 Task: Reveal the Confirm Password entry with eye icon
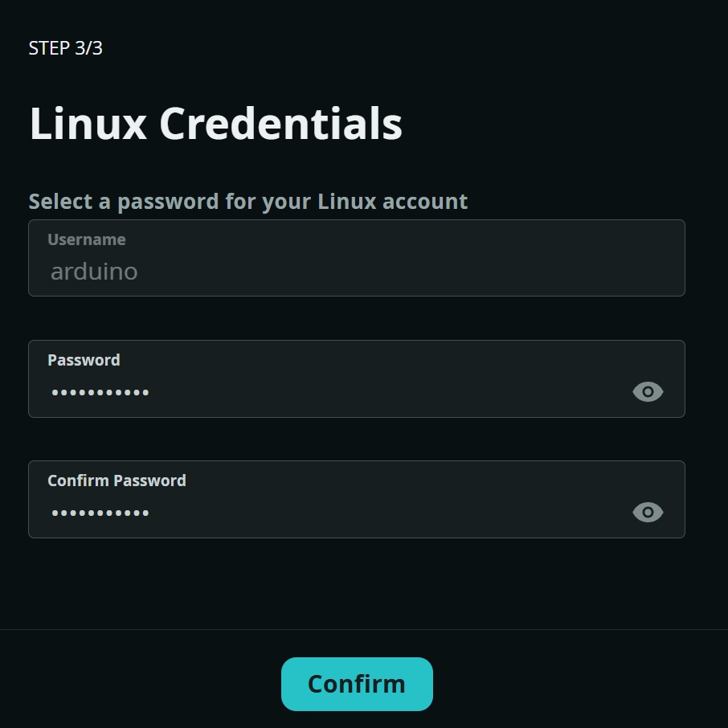pos(648,513)
